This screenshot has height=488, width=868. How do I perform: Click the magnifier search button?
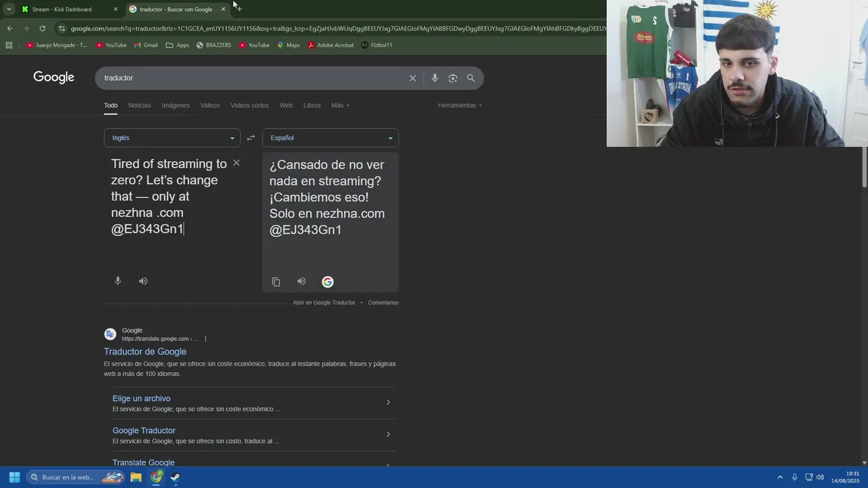click(x=471, y=78)
